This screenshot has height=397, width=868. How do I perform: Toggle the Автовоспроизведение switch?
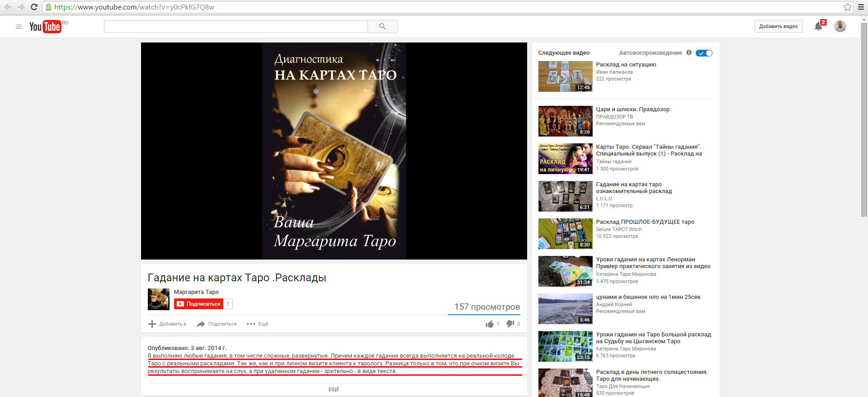704,53
